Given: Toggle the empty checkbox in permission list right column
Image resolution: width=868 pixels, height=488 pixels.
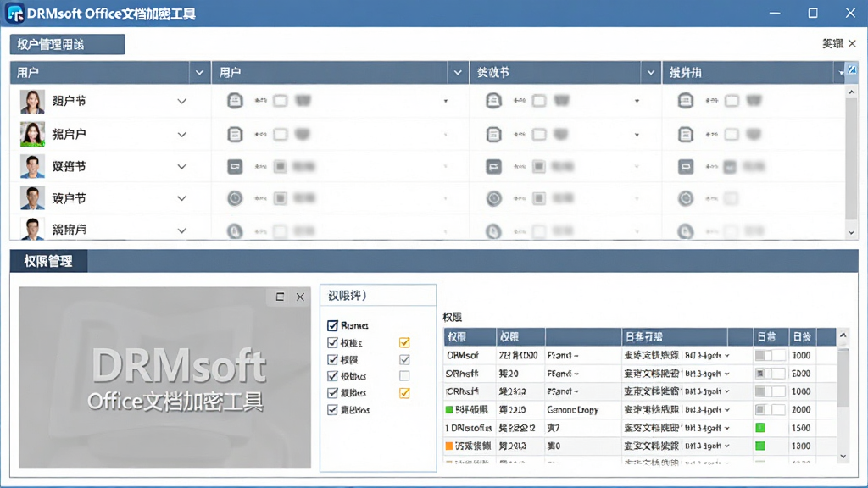Looking at the screenshot, I should [404, 376].
